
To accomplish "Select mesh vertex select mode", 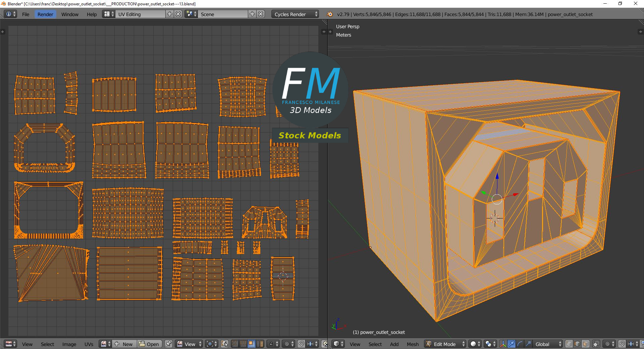I will click(569, 344).
